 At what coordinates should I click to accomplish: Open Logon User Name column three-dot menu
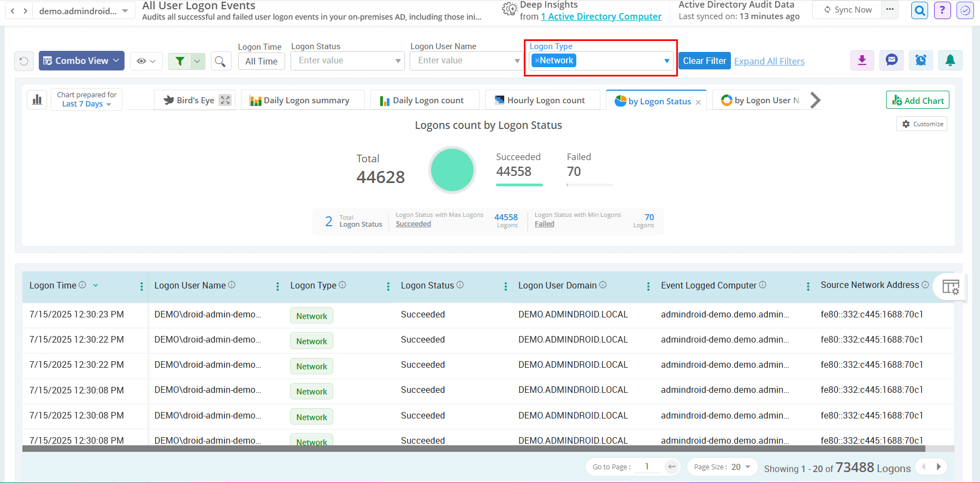tap(278, 286)
